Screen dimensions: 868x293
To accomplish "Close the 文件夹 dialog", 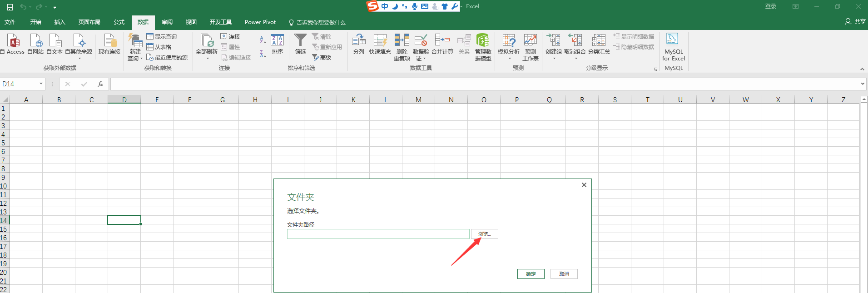I will pos(584,185).
